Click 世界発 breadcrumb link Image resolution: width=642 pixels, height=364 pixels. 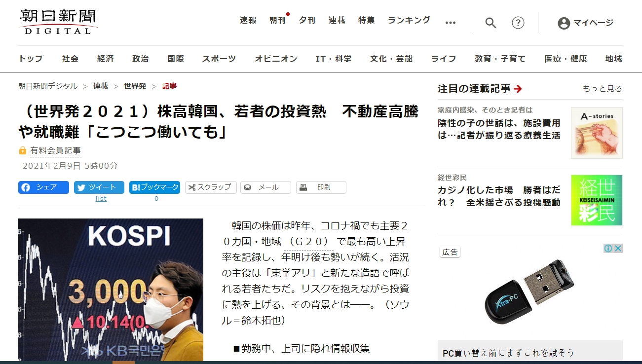pyautogui.click(x=135, y=86)
